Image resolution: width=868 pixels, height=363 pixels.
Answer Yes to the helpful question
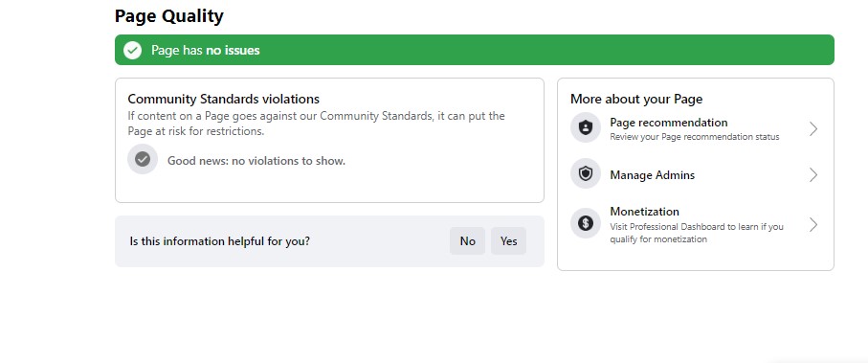pyautogui.click(x=508, y=241)
